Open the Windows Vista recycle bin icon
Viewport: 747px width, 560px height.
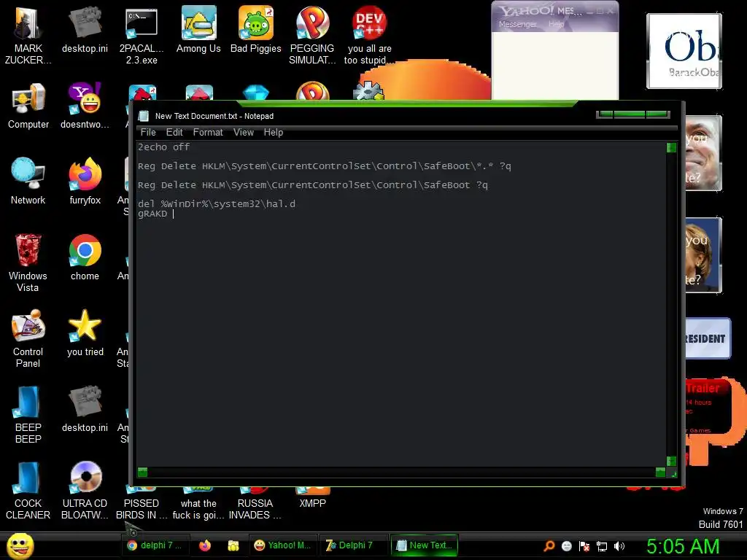tap(28, 262)
